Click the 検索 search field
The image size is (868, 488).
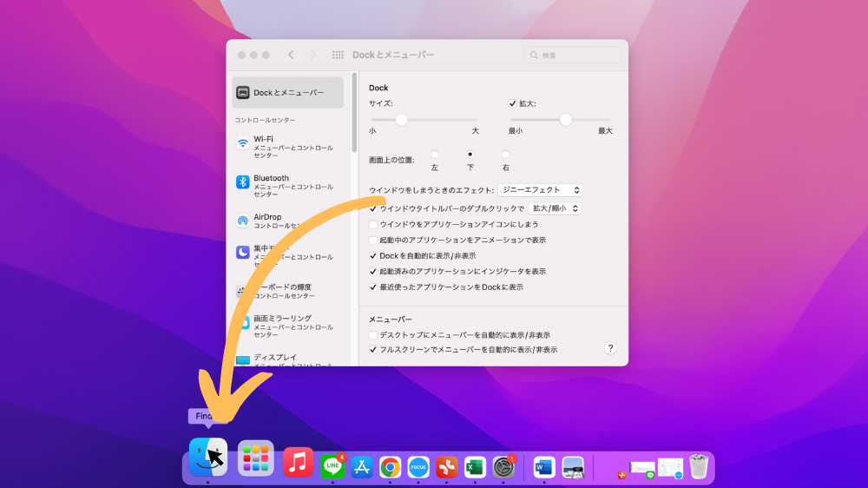[x=572, y=55]
